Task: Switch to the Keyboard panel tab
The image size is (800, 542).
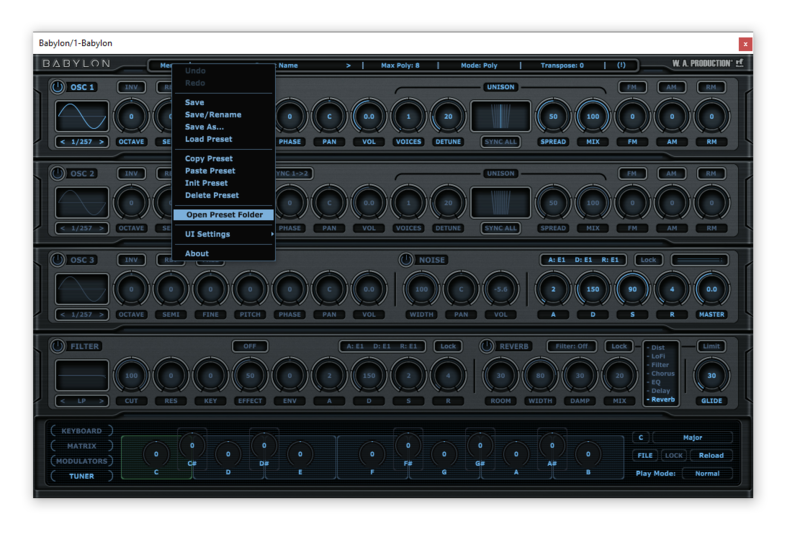Action: [x=82, y=431]
